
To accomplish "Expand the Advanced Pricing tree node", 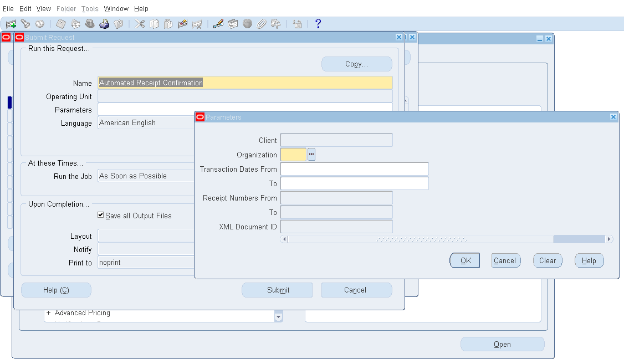I will 48,312.
